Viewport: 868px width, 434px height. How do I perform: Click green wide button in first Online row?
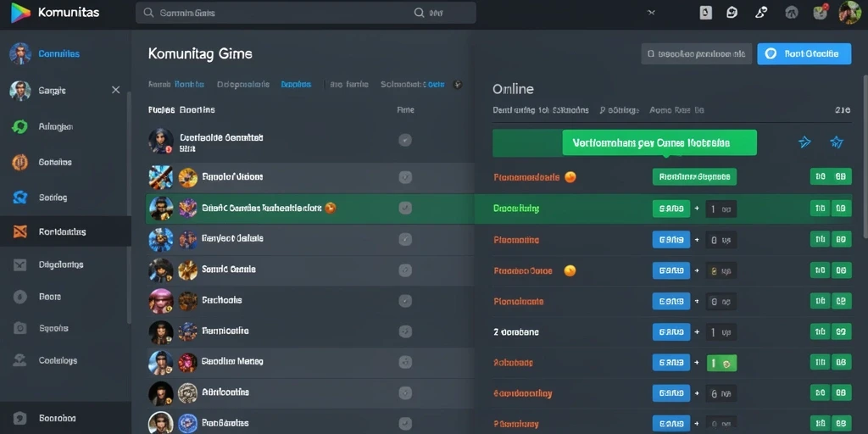click(694, 177)
